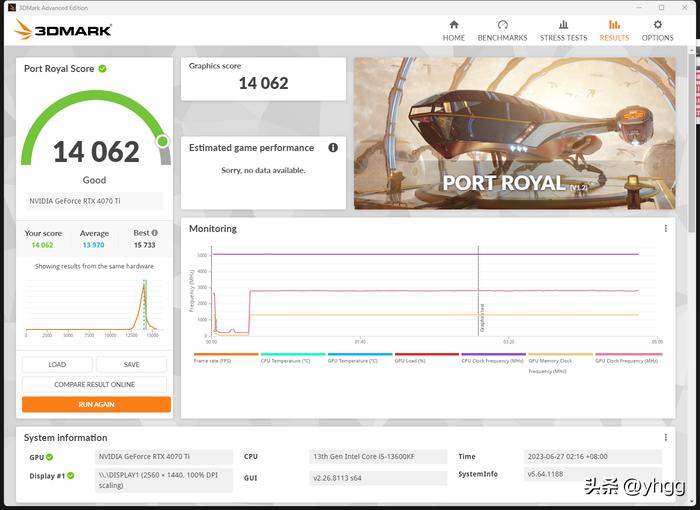Screen dimensions: 700x510
Task: Click the score gauge indicator knob
Action: (x=163, y=142)
